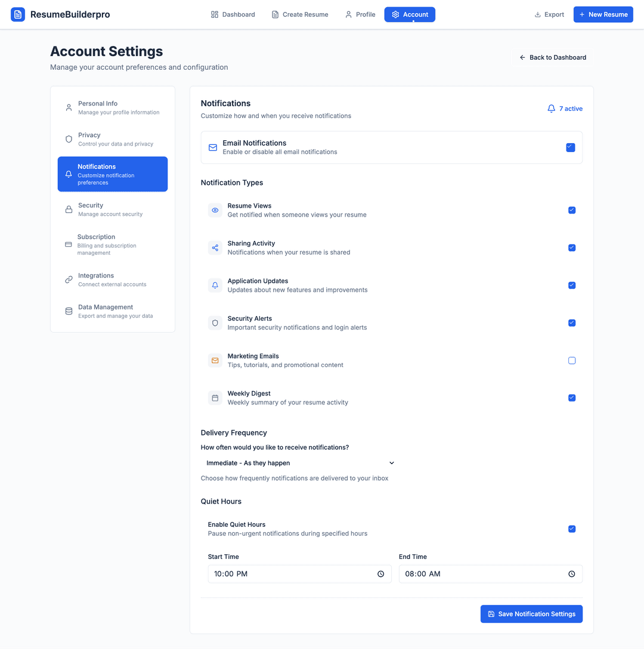Click the Weekly Digest calendar icon
Viewport: 644px width, 649px height.
point(215,398)
